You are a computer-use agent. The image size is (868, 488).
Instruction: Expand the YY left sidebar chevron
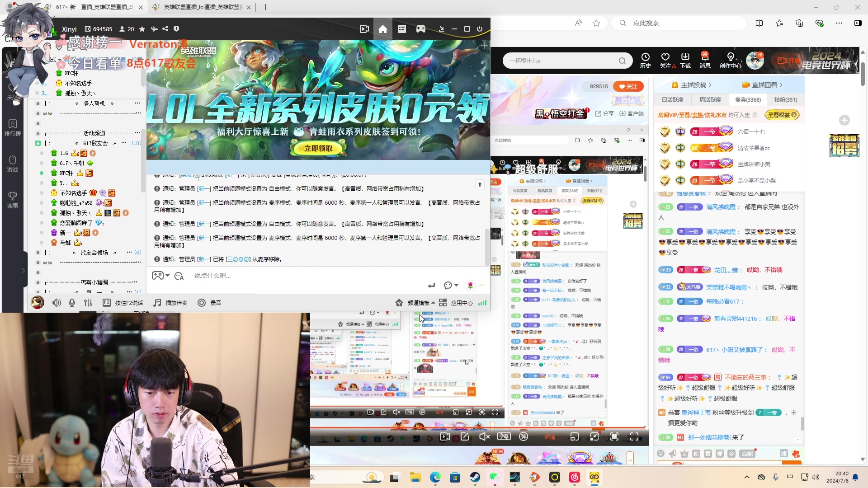pyautogui.click(x=23, y=271)
